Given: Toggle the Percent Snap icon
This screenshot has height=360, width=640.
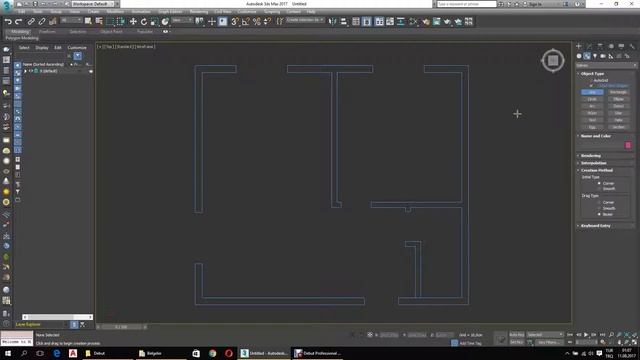Looking at the screenshot, I should (x=257, y=22).
